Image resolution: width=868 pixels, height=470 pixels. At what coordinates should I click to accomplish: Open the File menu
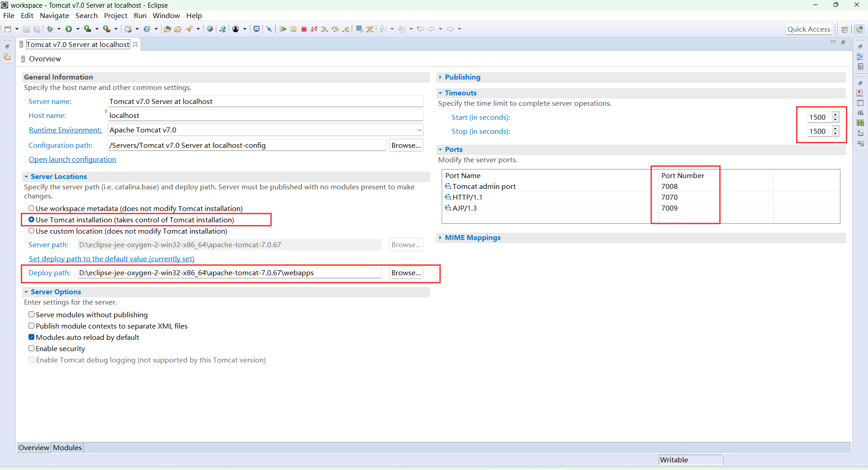click(x=9, y=15)
